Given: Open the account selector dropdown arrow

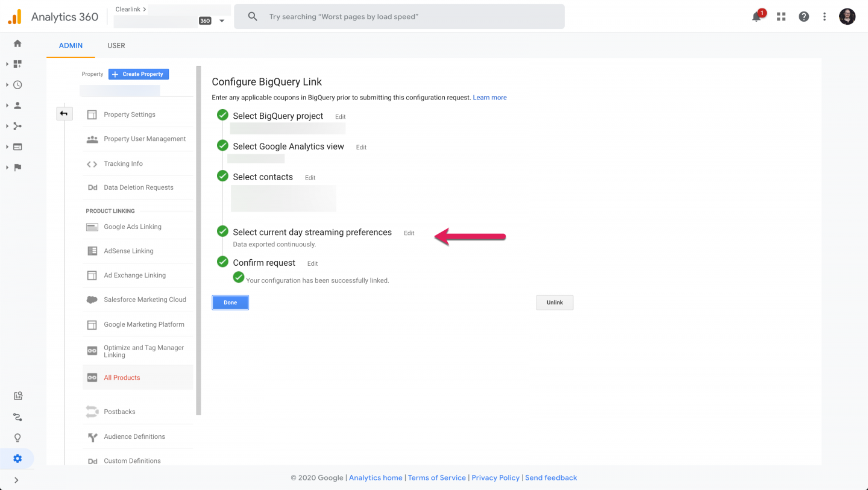Looking at the screenshot, I should point(222,21).
